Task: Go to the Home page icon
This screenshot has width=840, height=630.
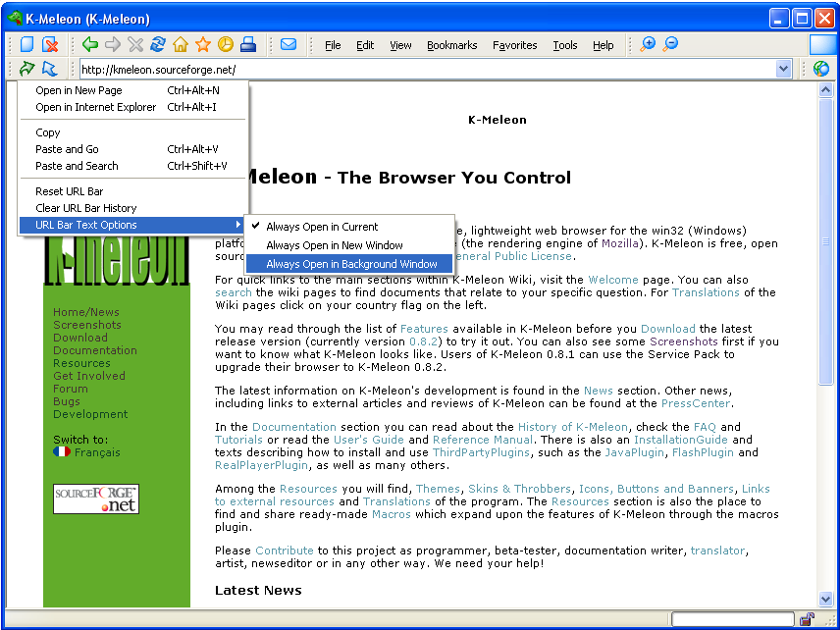Action: tap(180, 44)
